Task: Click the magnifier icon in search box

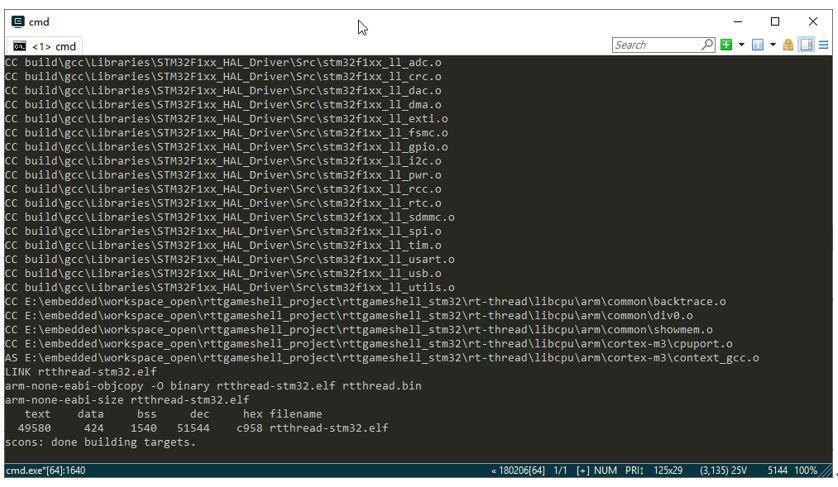Action: click(707, 45)
